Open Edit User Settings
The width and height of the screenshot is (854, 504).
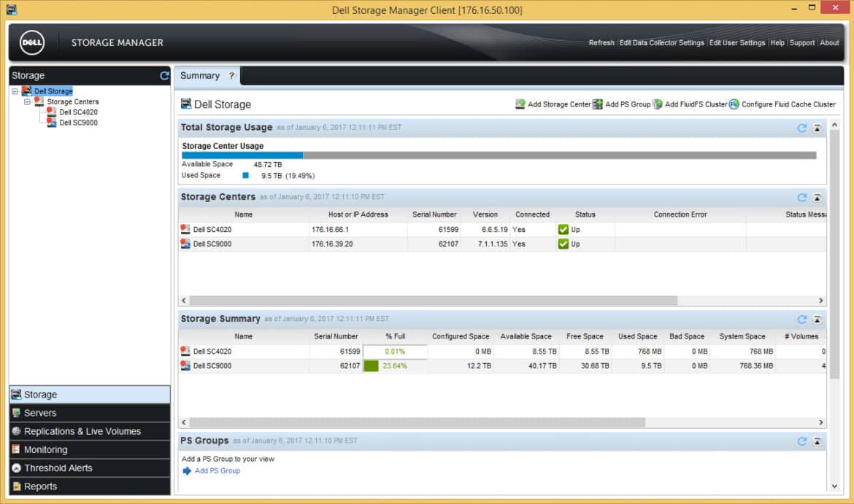[737, 42]
